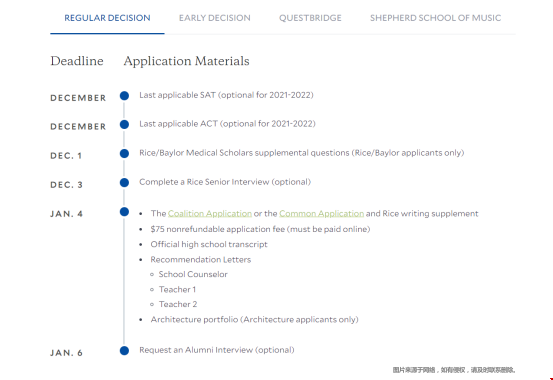Screen dimensions: 553x380
Task: Click the Official high school transcript item
Action: [x=209, y=244]
